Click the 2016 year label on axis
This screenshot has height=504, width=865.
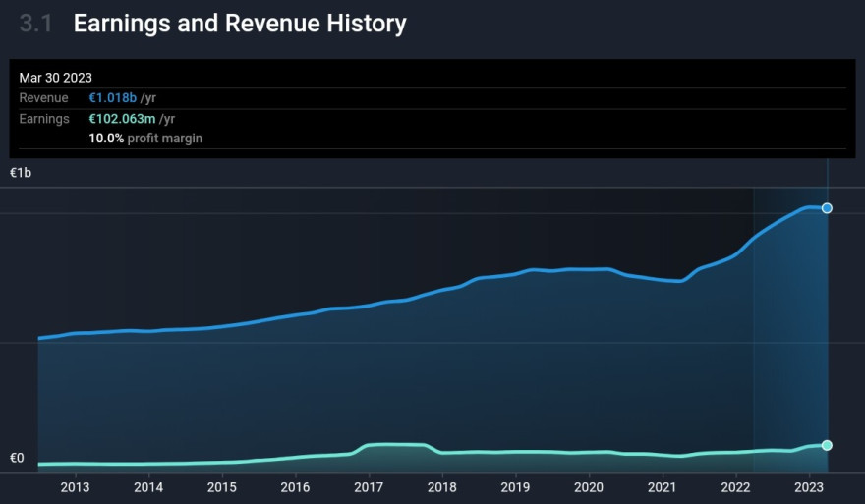295,487
